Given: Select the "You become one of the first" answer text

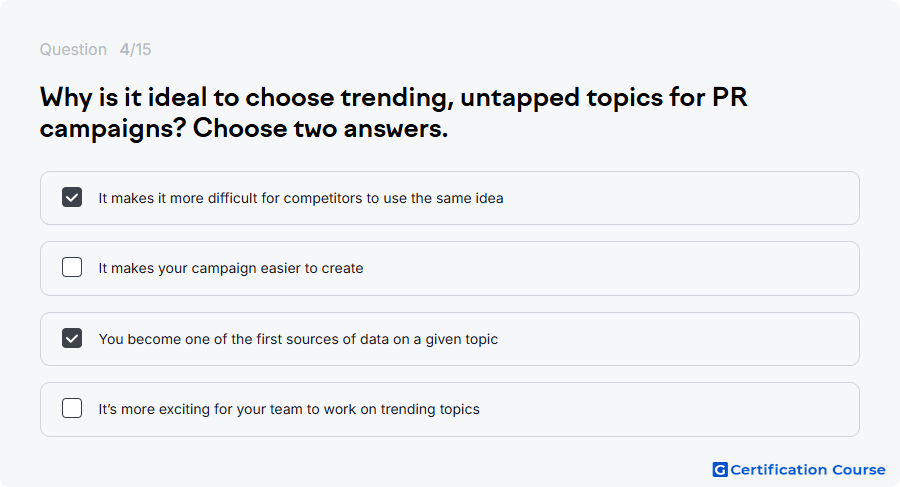Looking at the screenshot, I should pos(298,339).
